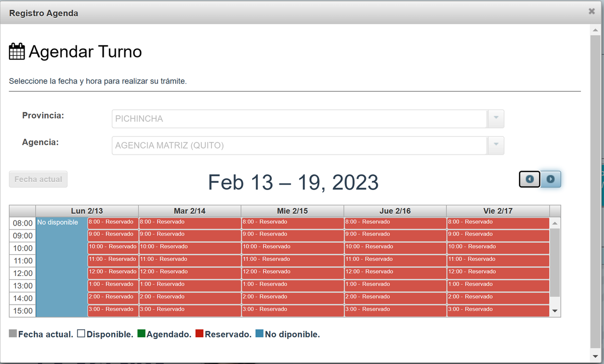Click the 15:00 time row label
Screen dimensions: 604x364
23,311
